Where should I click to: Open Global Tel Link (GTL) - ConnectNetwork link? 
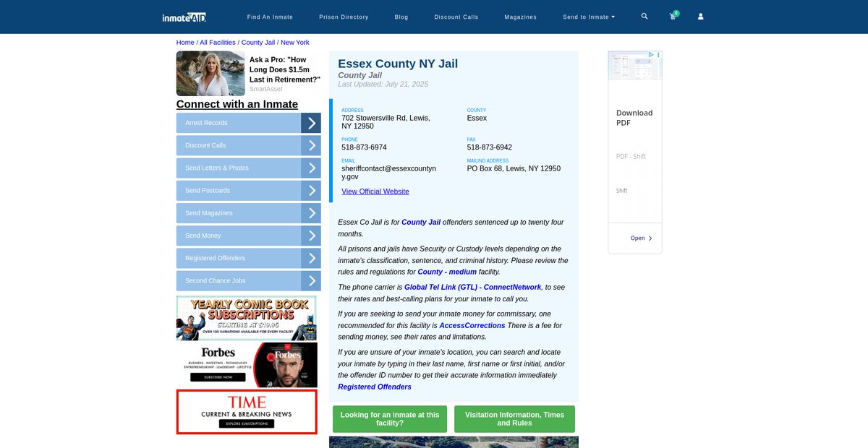(473, 287)
